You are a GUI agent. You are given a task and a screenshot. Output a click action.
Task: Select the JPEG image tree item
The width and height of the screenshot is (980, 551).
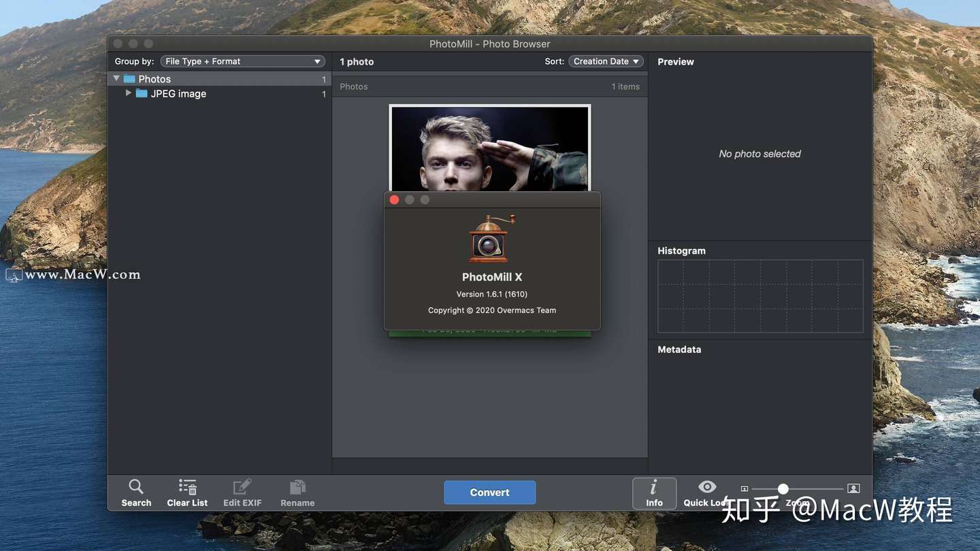tap(219, 93)
